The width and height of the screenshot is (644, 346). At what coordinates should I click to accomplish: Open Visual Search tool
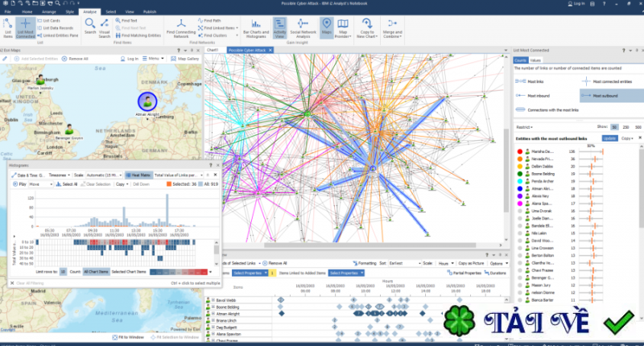tap(105, 28)
